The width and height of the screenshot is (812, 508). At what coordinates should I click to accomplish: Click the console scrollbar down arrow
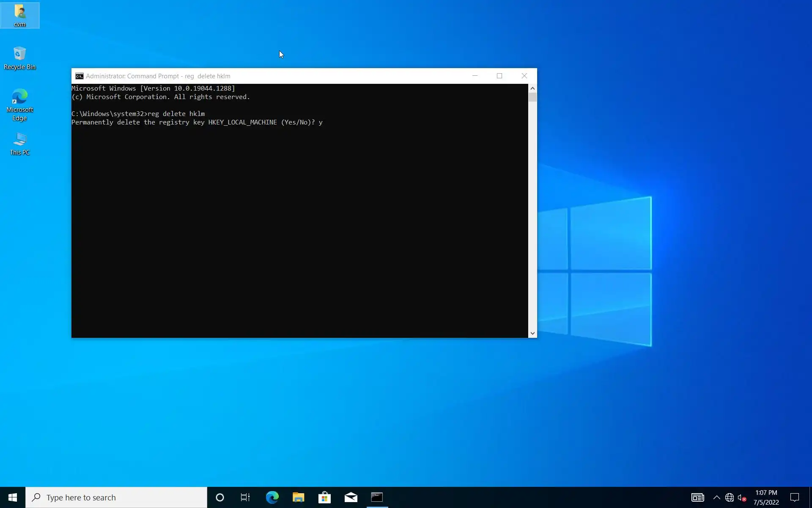pyautogui.click(x=532, y=333)
